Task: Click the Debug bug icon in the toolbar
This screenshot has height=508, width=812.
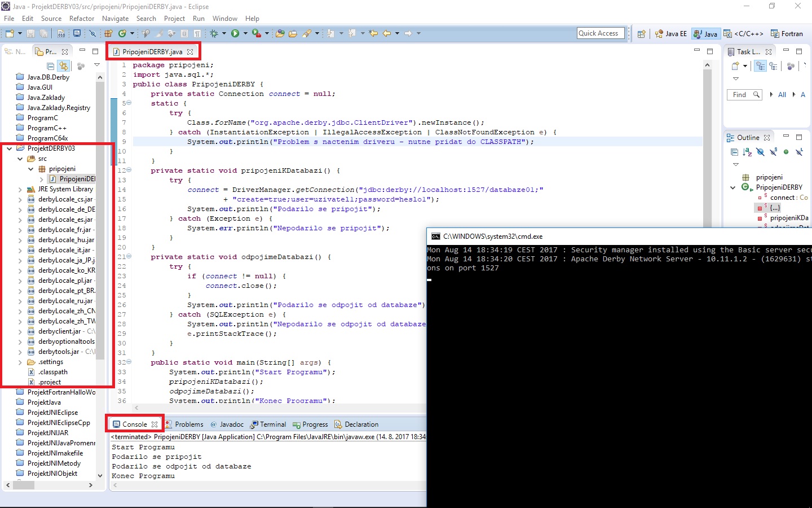Action: (214, 33)
